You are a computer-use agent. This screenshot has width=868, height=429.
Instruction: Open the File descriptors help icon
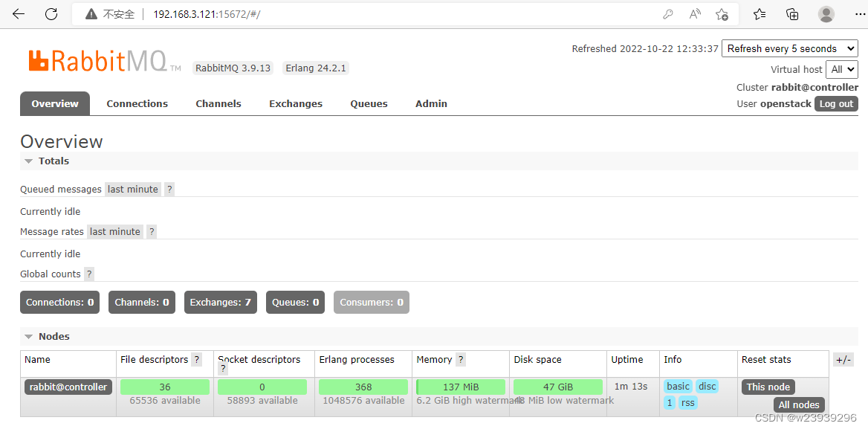(x=196, y=359)
